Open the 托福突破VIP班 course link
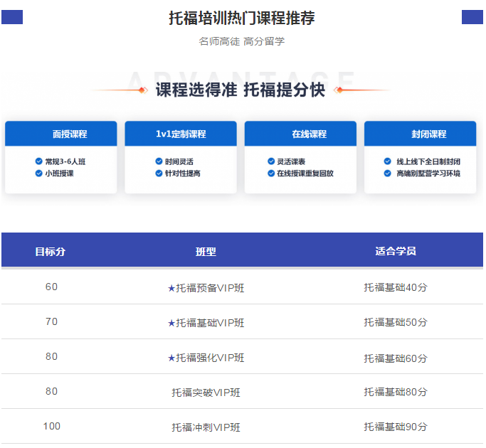 (206, 393)
